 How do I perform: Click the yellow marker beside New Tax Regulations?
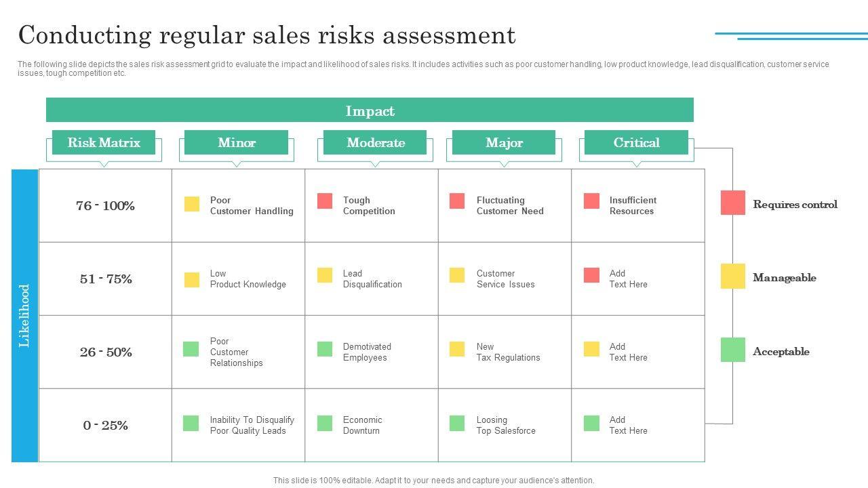tap(457, 349)
